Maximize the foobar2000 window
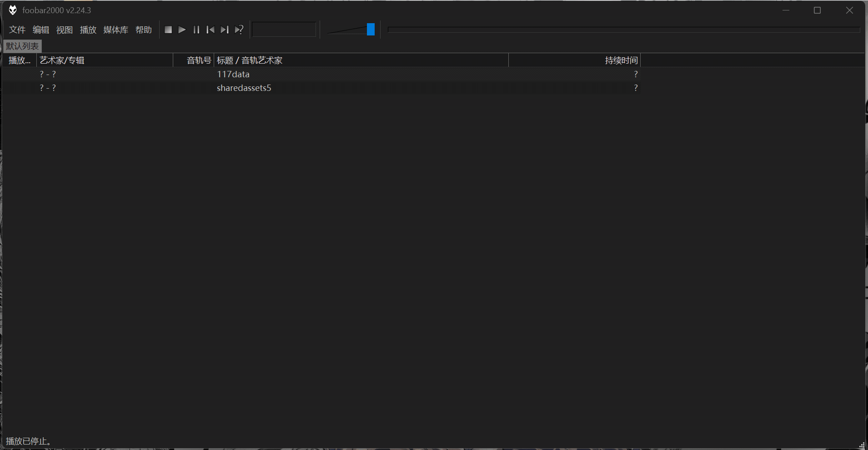This screenshot has height=450, width=868. (x=817, y=10)
